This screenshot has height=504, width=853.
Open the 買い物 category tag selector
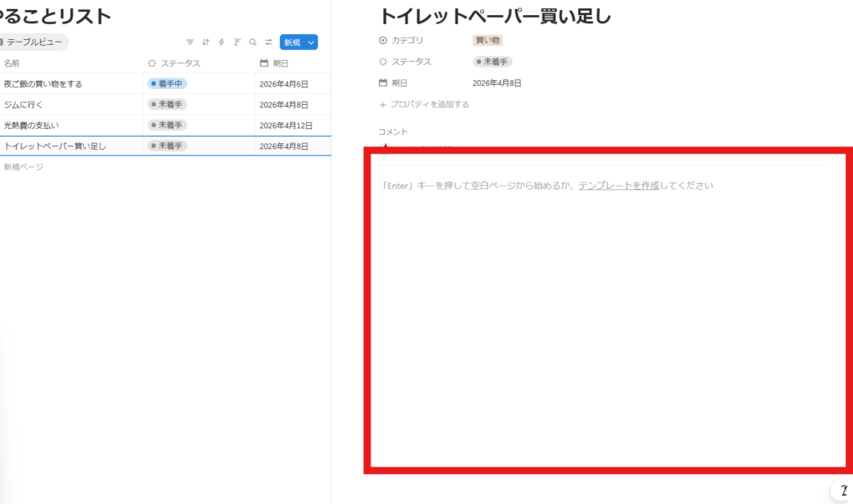(487, 40)
